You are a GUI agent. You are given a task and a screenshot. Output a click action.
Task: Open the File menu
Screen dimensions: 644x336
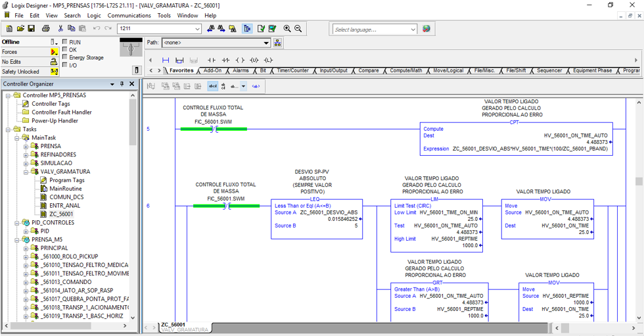(x=19, y=15)
